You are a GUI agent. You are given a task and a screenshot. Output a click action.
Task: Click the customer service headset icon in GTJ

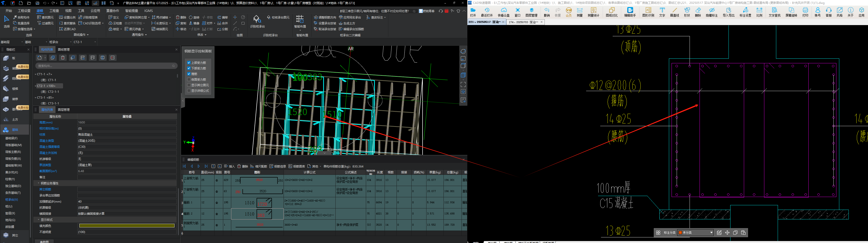click(441, 11)
